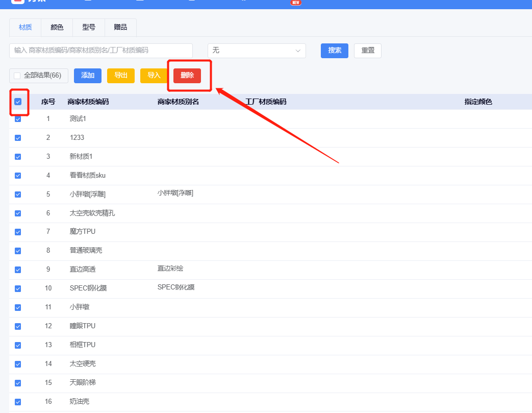Click the blue 添加 button
The image size is (532, 413).
88,76
